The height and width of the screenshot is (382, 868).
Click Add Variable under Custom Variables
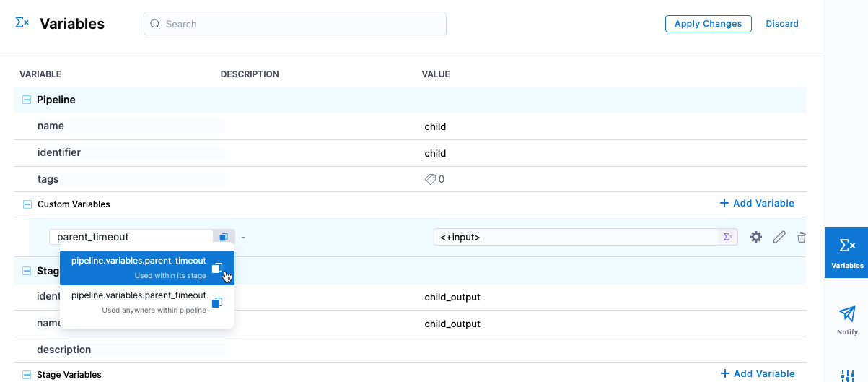pyautogui.click(x=757, y=204)
